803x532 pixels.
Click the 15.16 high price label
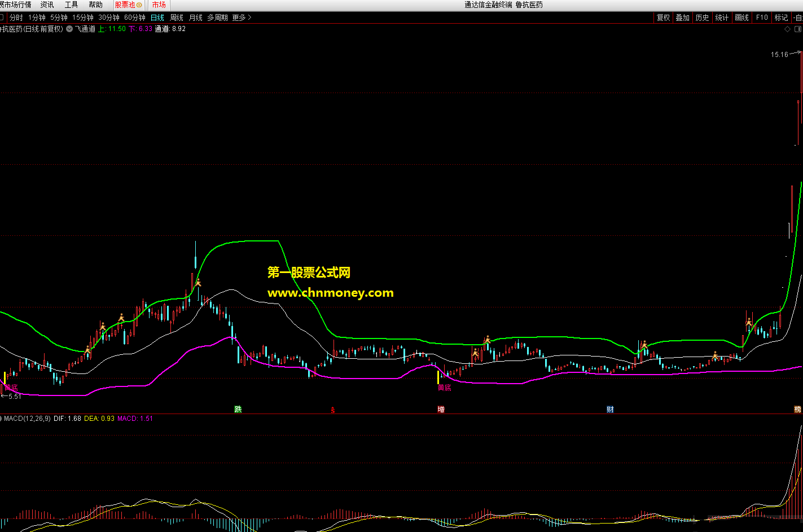779,55
